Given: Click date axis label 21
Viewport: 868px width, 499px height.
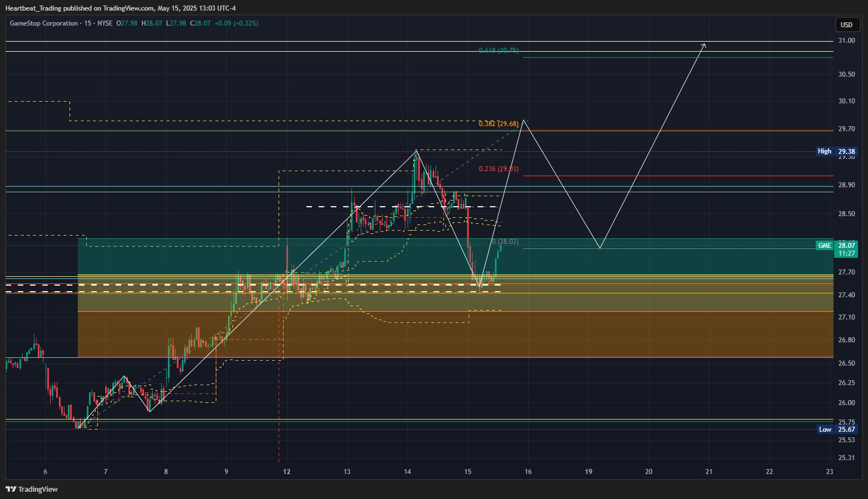Looking at the screenshot, I should pos(709,472).
